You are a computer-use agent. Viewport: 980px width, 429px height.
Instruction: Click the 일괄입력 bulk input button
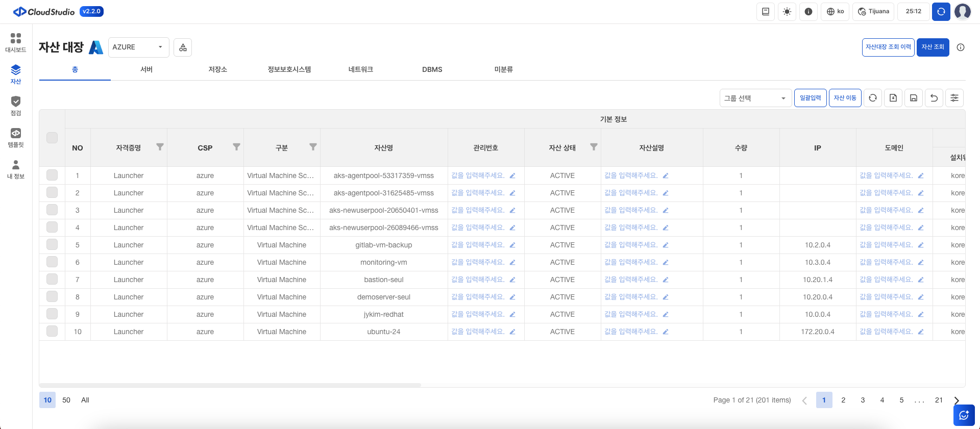[x=810, y=98]
